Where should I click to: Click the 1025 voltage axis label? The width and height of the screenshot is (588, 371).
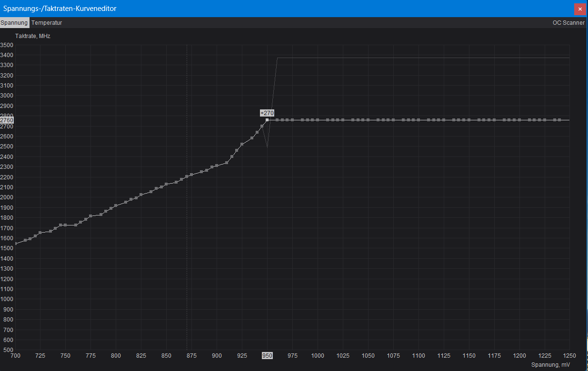343,355
